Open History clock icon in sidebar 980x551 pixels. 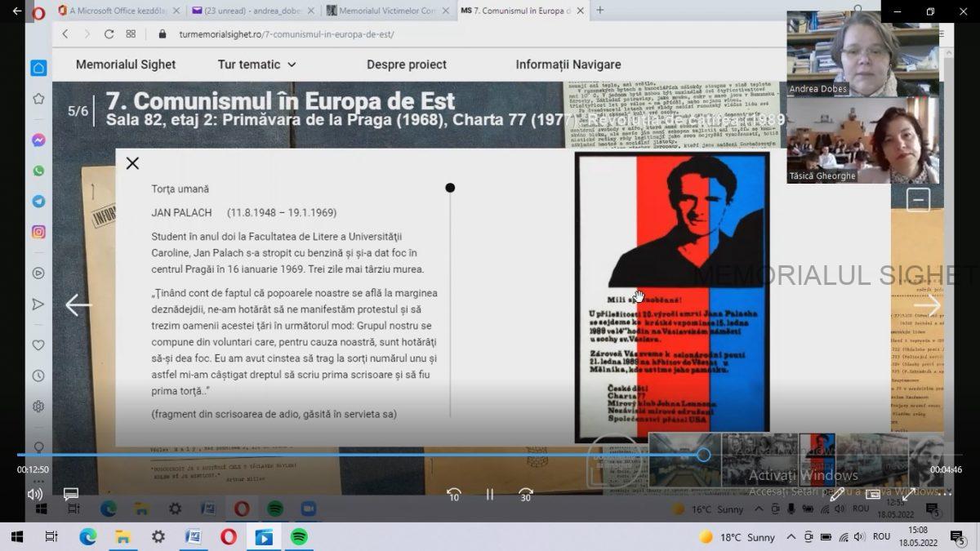38,375
